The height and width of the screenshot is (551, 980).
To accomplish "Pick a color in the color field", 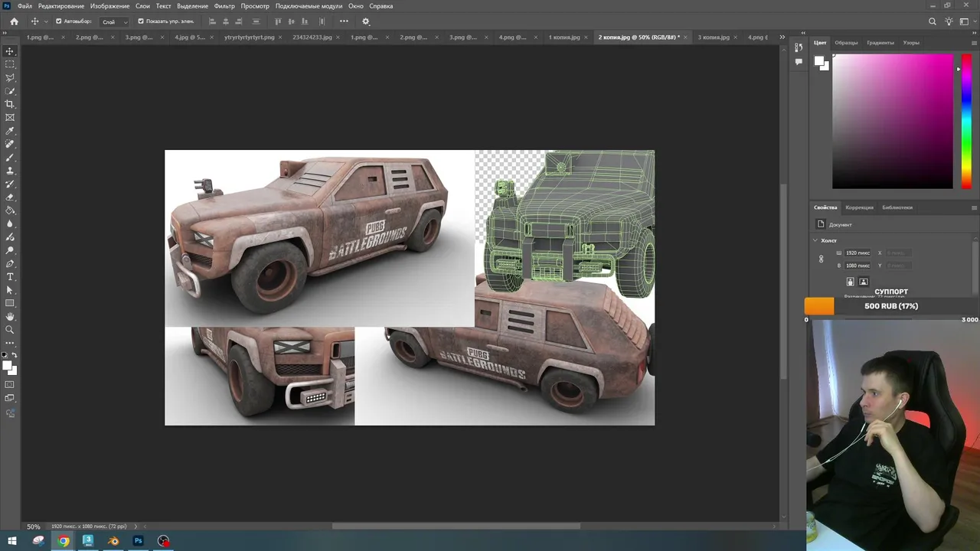I will pyautogui.click(x=893, y=122).
